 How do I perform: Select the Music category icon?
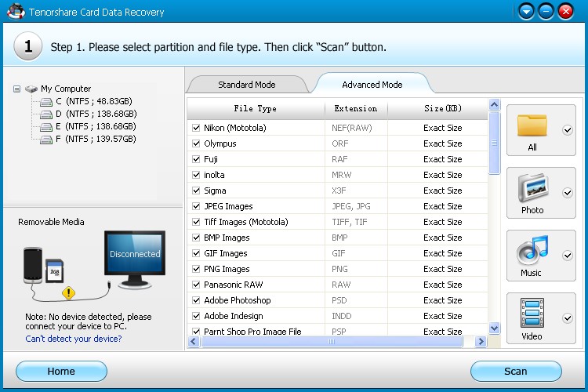click(532, 251)
